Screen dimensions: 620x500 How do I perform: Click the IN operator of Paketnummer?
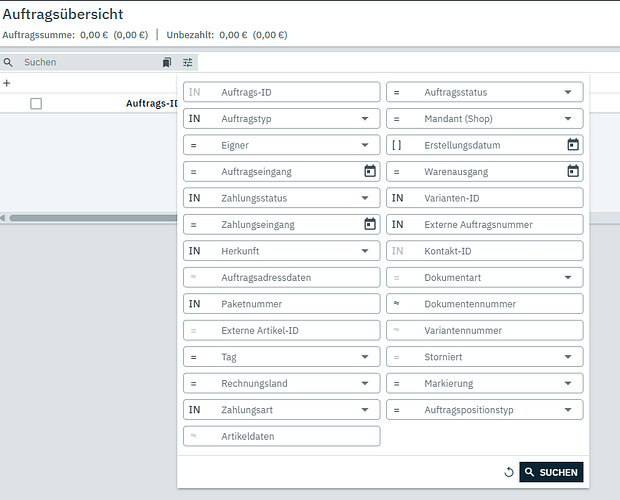195,304
